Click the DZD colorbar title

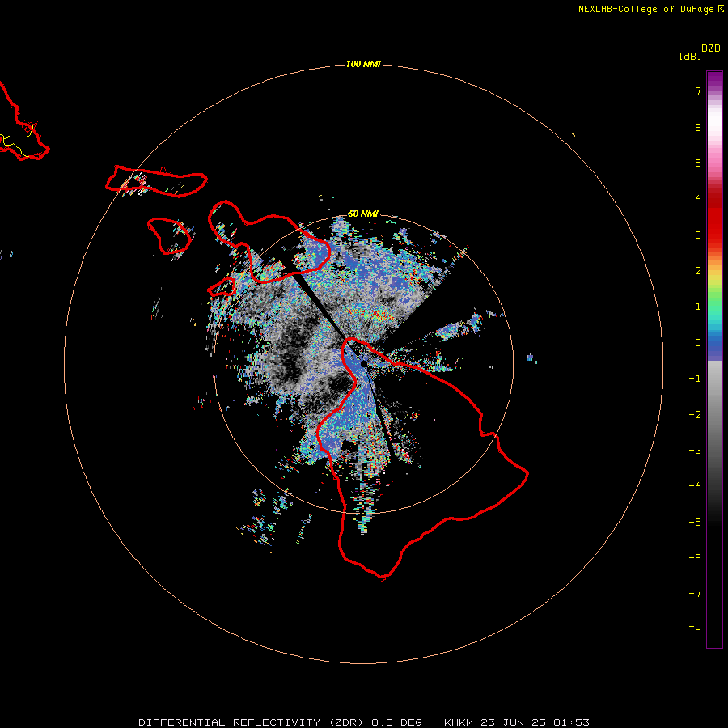pos(711,49)
